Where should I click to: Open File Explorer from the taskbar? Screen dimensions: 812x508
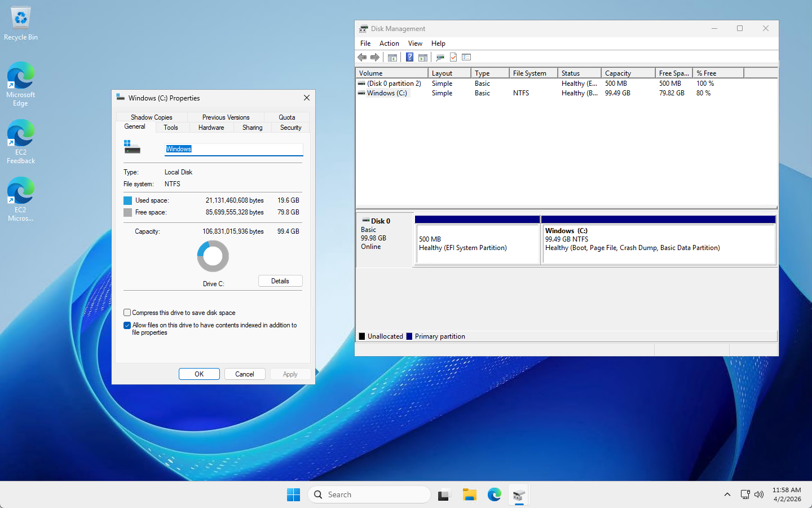(470, 494)
